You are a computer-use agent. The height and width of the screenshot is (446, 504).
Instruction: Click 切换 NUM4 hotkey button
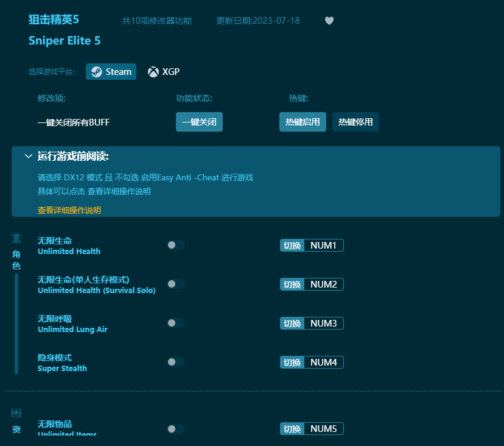click(x=312, y=362)
